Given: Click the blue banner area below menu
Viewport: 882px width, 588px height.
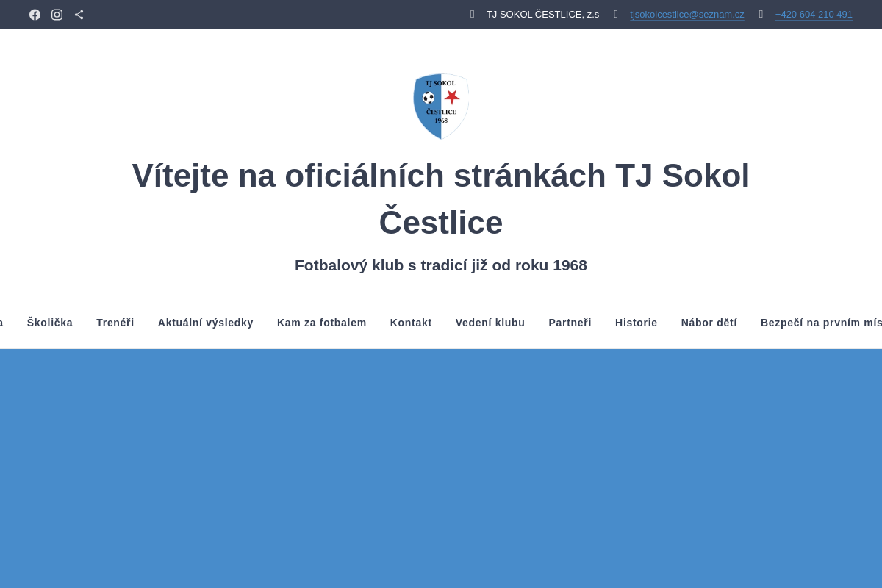Looking at the screenshot, I should click(441, 469).
